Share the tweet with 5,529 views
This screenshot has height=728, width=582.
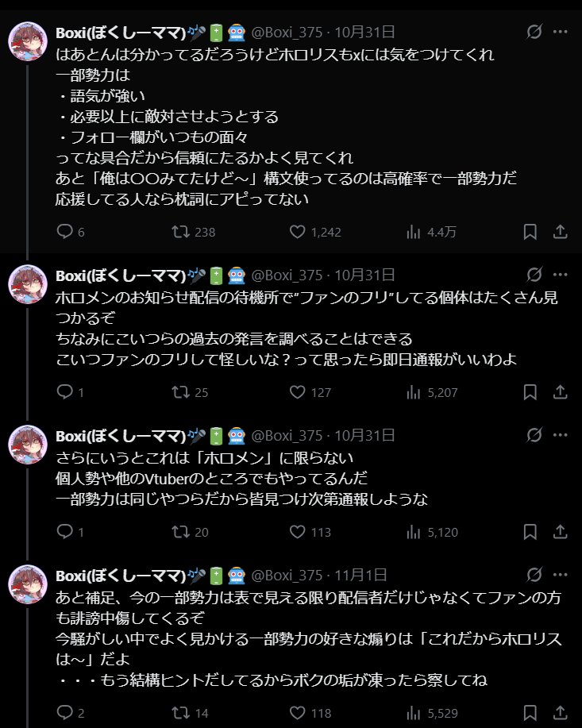(560, 713)
